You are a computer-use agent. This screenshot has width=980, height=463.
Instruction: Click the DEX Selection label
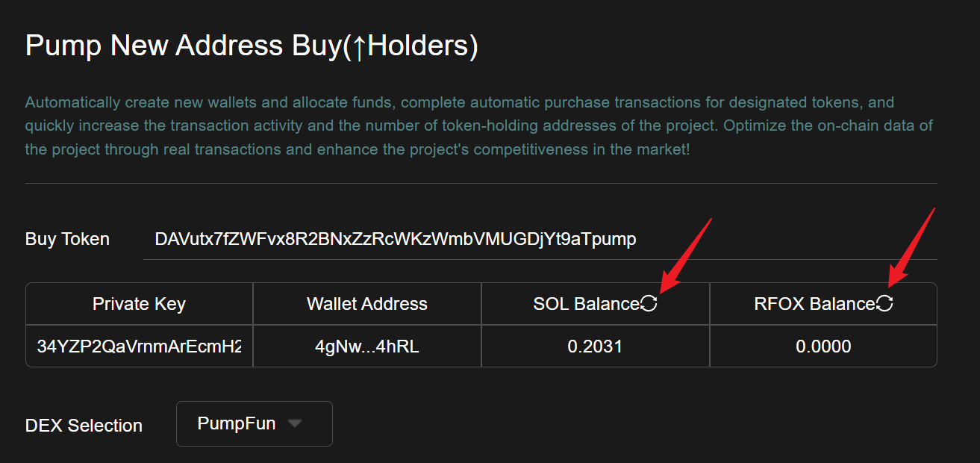(84, 426)
